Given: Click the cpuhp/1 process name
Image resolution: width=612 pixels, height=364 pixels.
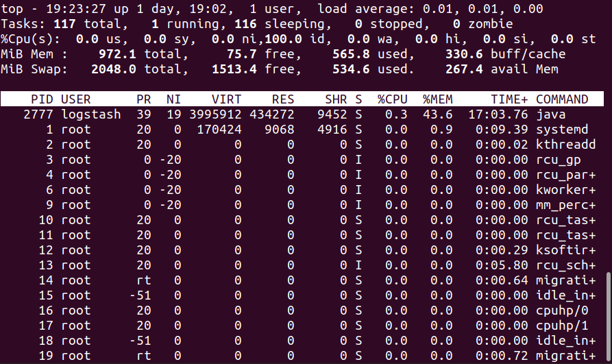Looking at the screenshot, I should pos(562,326).
